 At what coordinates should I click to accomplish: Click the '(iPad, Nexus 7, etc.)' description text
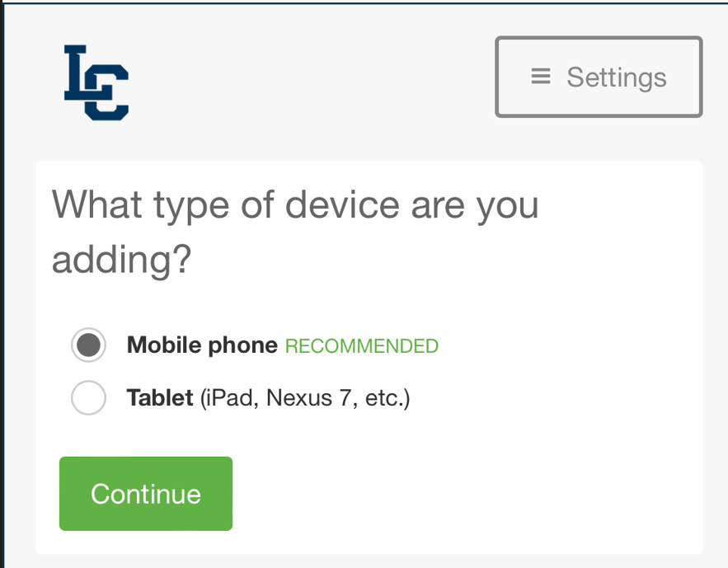pyautogui.click(x=305, y=398)
